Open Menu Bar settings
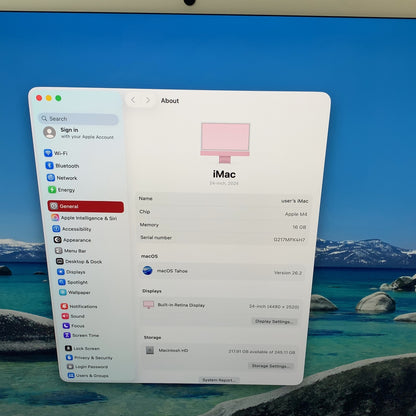This screenshot has width=416, height=416. [71, 251]
